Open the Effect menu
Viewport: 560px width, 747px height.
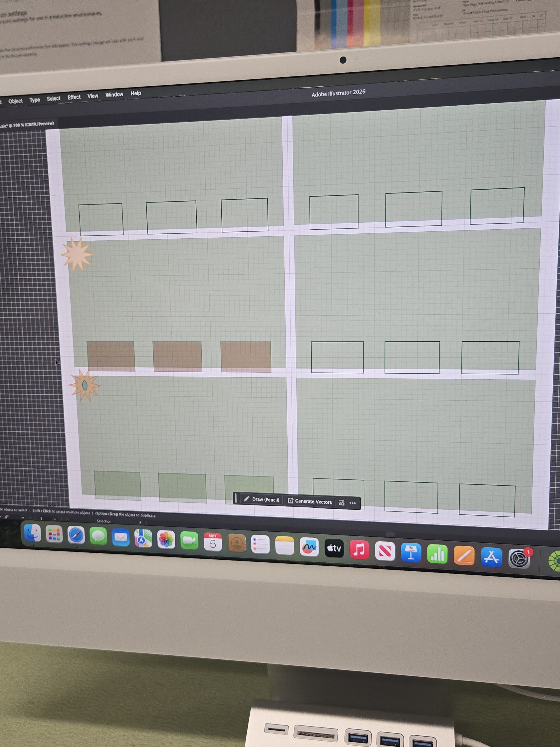click(x=74, y=97)
